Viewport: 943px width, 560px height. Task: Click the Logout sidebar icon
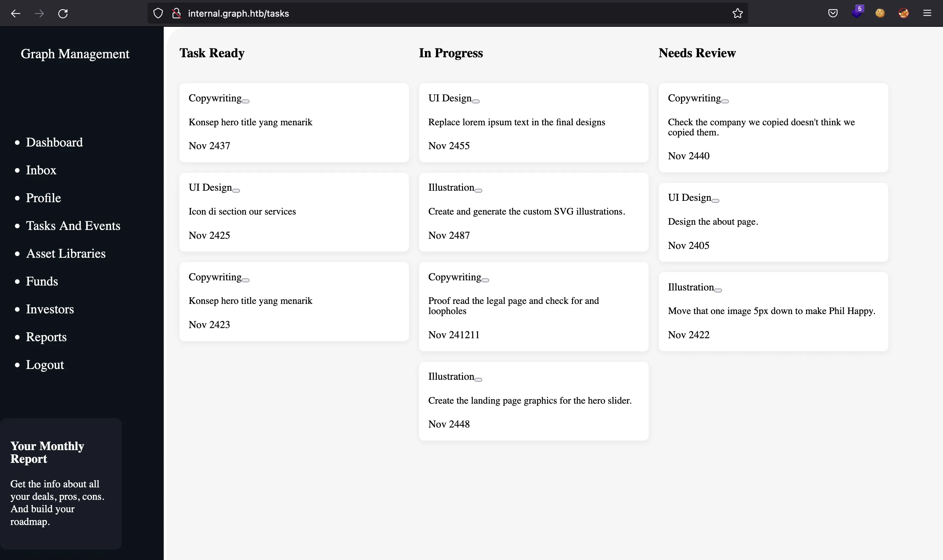pos(45,364)
